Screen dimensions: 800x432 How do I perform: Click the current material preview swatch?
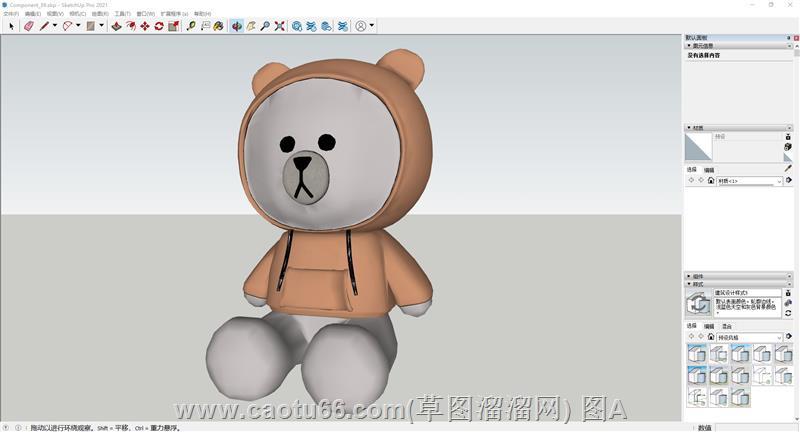click(x=698, y=147)
